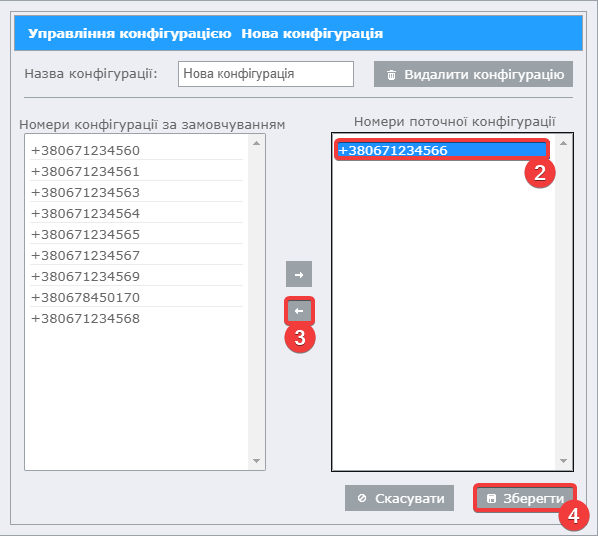Edit the 'Назва конфігурації' name field
This screenshot has width=598, height=536.
[x=266, y=74]
